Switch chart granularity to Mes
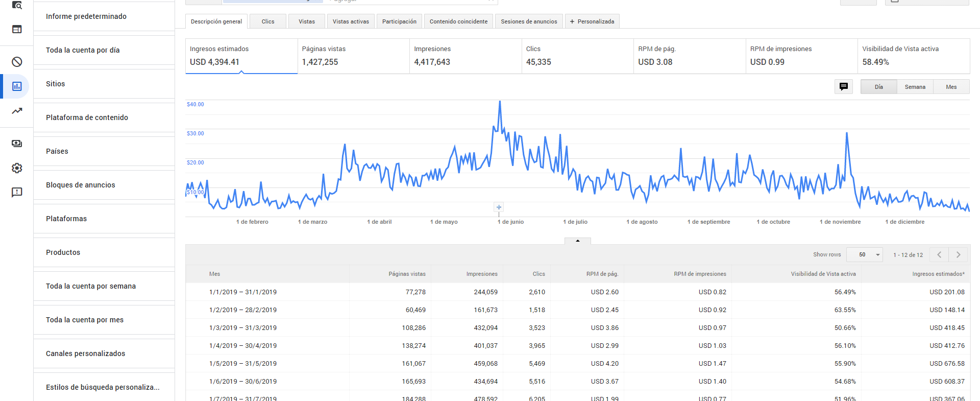 (951, 87)
